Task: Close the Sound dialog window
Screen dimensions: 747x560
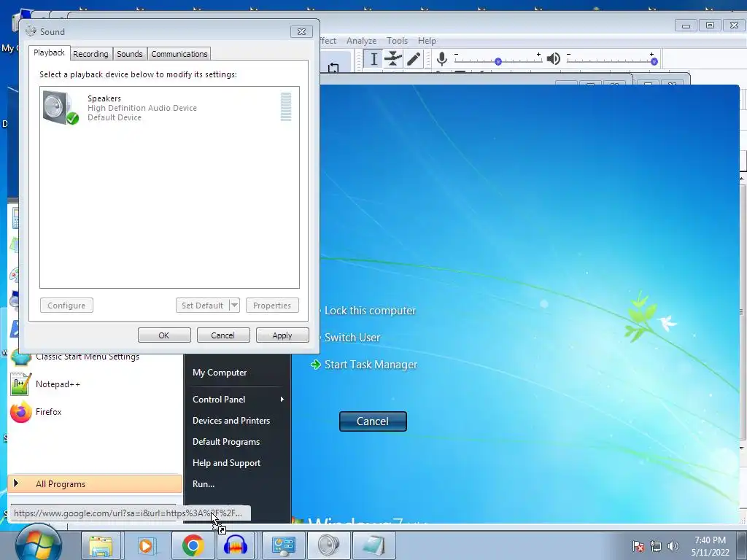Action: pyautogui.click(x=301, y=32)
